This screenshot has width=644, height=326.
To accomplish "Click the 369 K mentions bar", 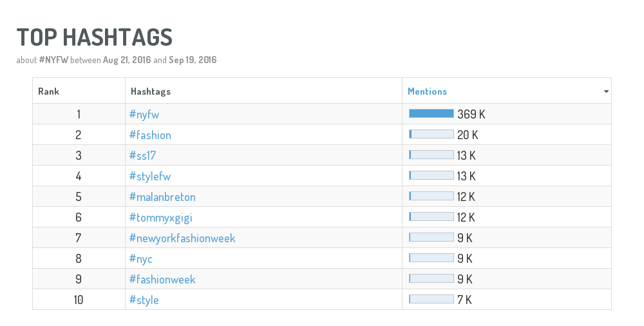I will (431, 113).
